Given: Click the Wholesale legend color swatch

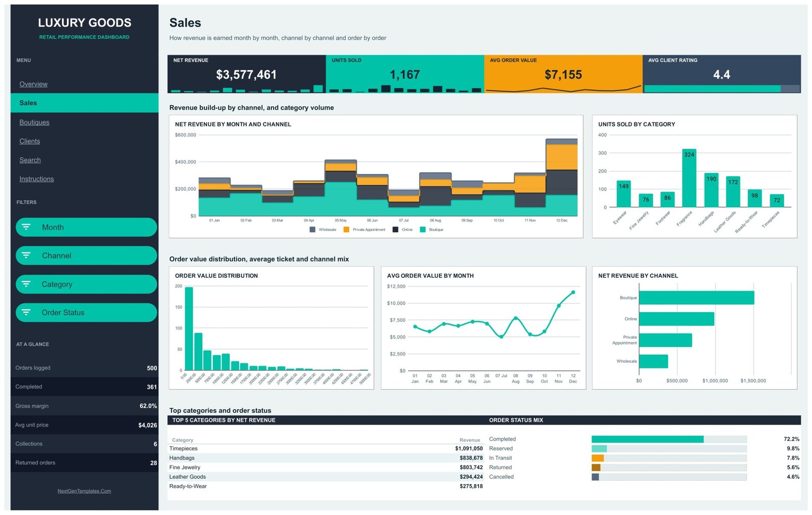Looking at the screenshot, I should [x=313, y=230].
